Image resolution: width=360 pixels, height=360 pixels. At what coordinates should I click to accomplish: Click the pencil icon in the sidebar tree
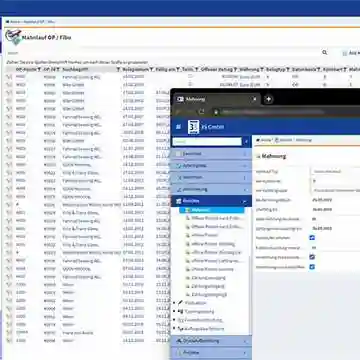(x=181, y=303)
